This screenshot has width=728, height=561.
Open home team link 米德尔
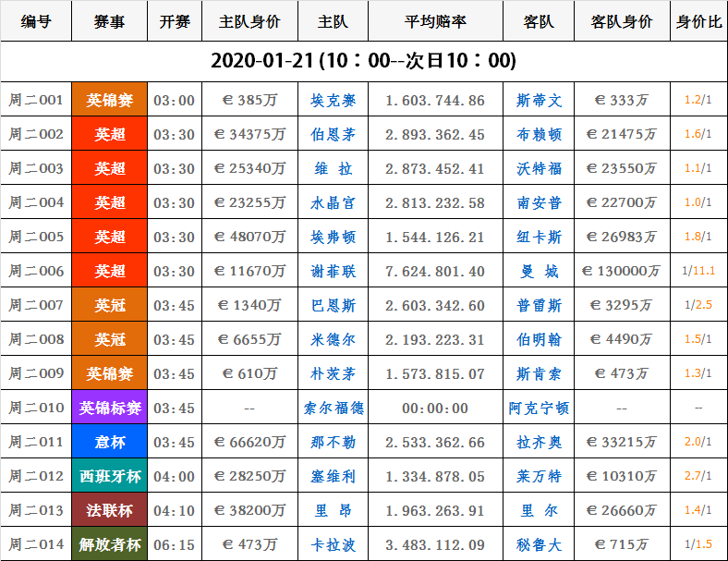[333, 339]
